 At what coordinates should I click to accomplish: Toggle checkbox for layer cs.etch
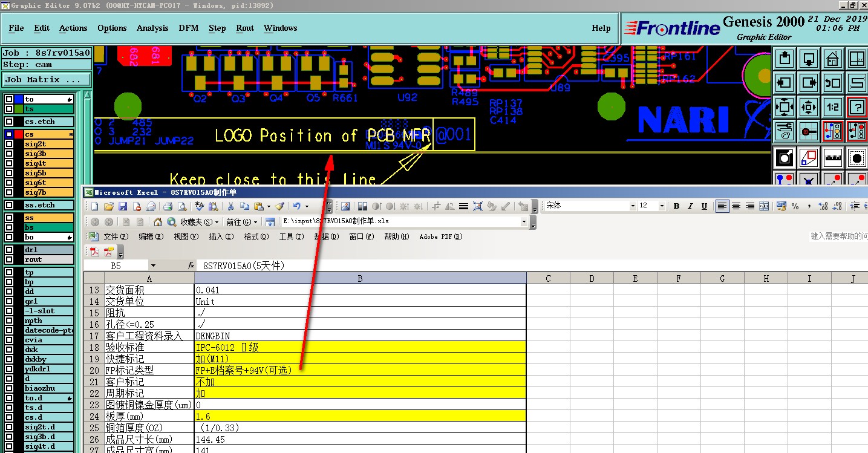click(x=8, y=122)
